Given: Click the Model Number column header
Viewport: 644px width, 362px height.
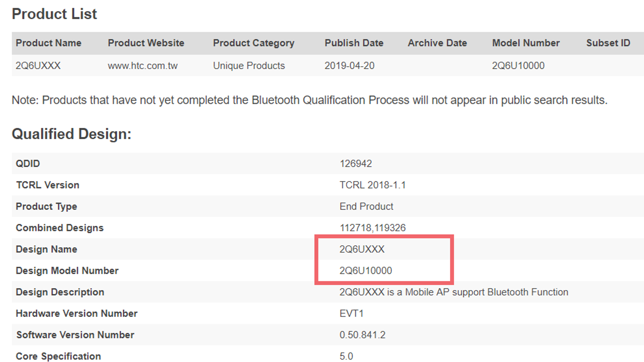Looking at the screenshot, I should click(x=526, y=43).
